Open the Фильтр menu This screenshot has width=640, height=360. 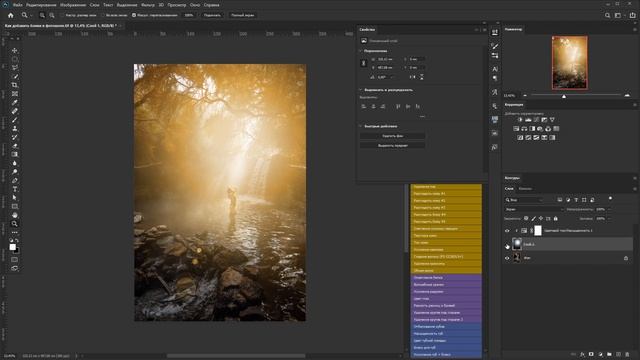148,5
